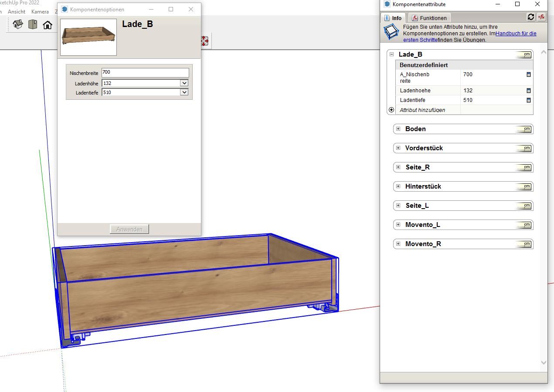This screenshot has height=392, width=554.
Task: Toggle formula view with the =fx icon
Action: (541, 17)
